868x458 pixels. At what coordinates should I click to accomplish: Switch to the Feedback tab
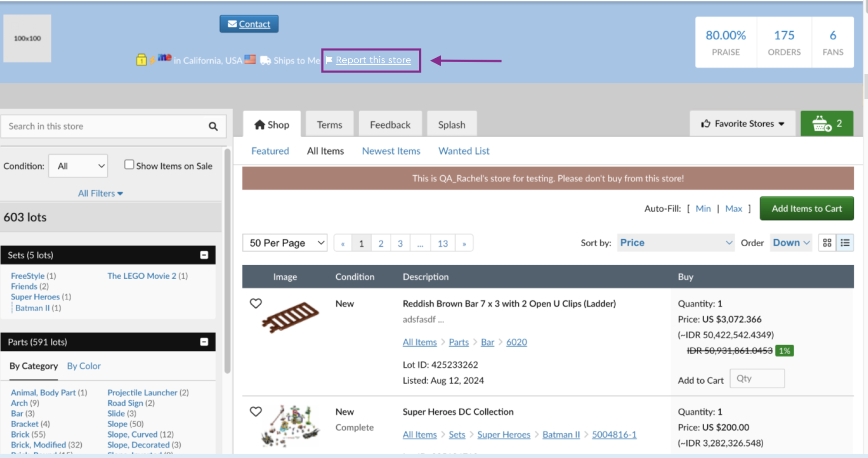coord(390,125)
